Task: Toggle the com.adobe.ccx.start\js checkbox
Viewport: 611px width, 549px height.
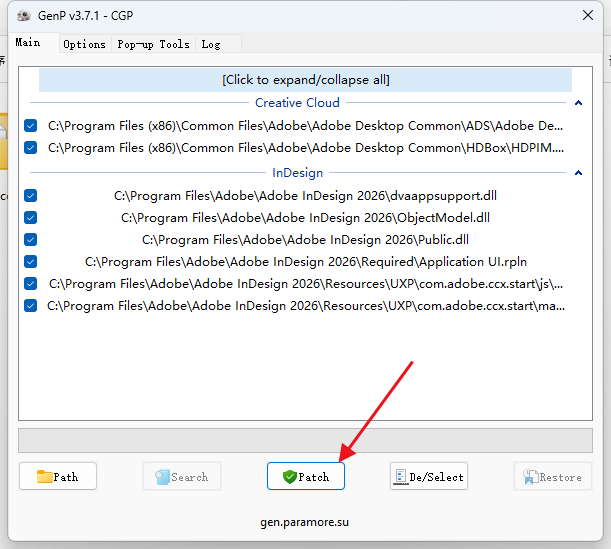Action: click(30, 284)
